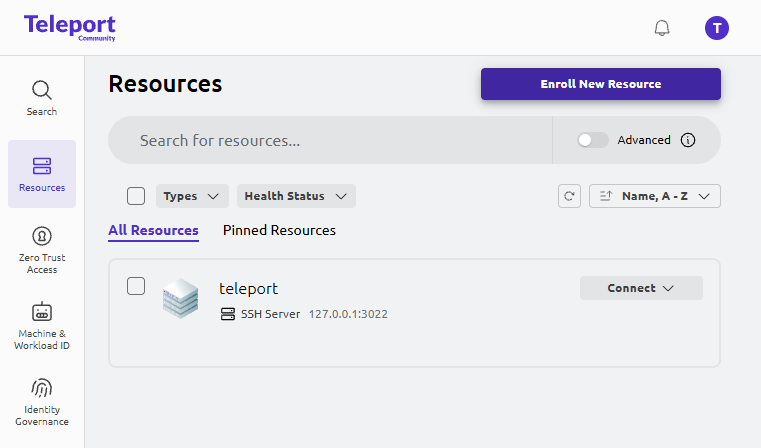Click the refresh resources icon

coord(569,196)
